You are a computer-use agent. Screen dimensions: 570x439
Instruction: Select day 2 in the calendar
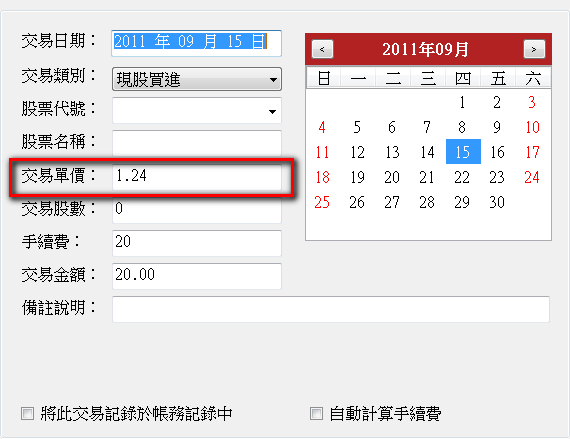(497, 102)
